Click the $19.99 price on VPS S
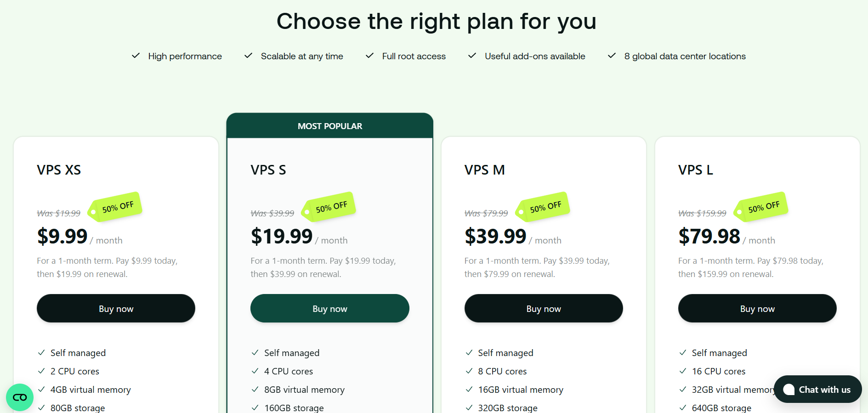Screen dimensions: 868x413 (x=282, y=237)
